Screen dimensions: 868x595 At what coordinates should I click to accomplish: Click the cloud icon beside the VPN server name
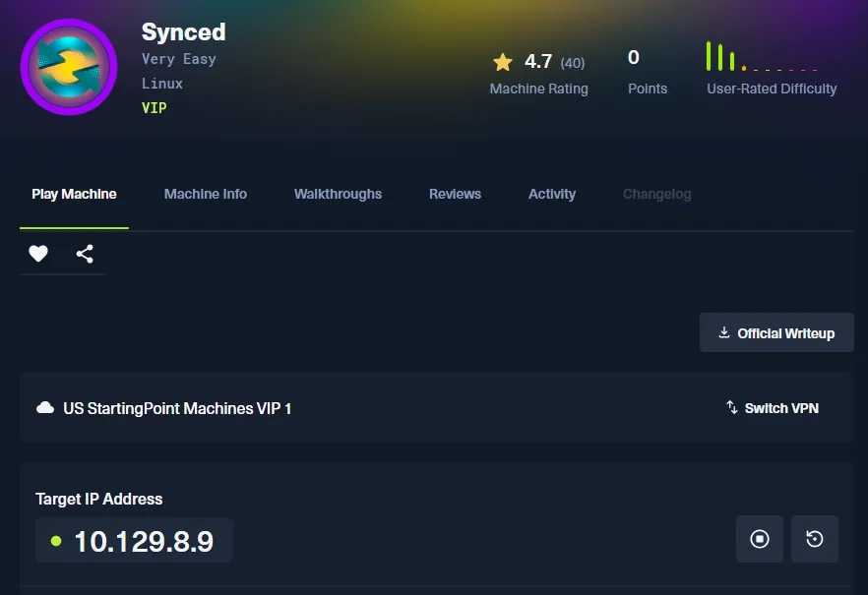[x=45, y=408]
